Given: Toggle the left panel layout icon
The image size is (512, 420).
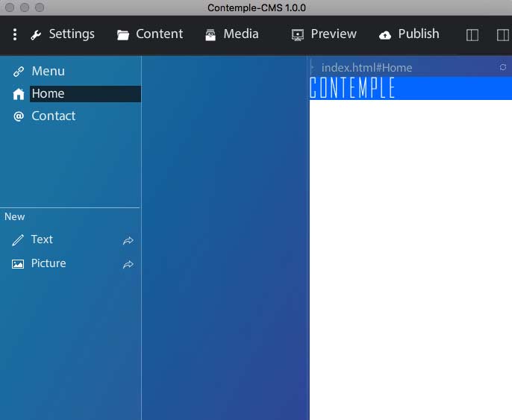Looking at the screenshot, I should pyautogui.click(x=472, y=35).
